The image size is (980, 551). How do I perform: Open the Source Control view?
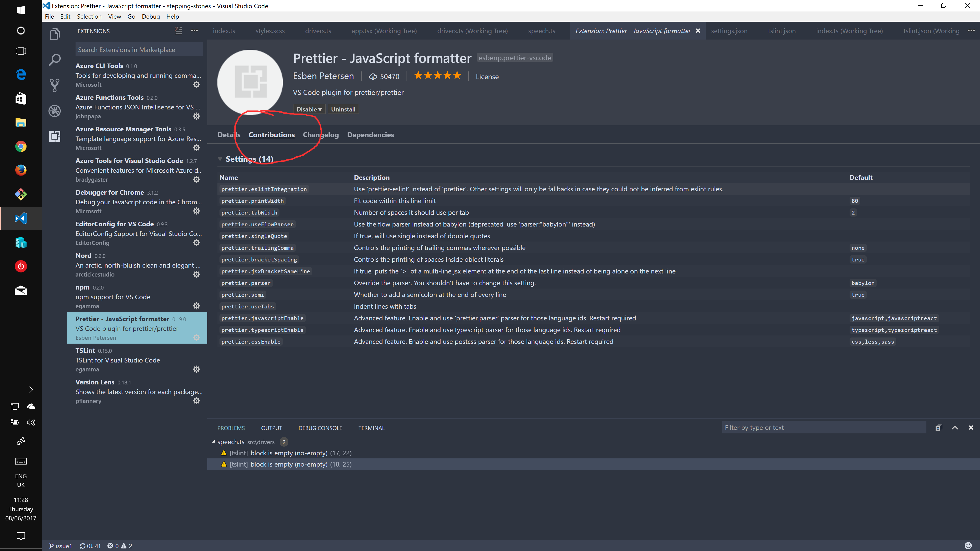55,85
